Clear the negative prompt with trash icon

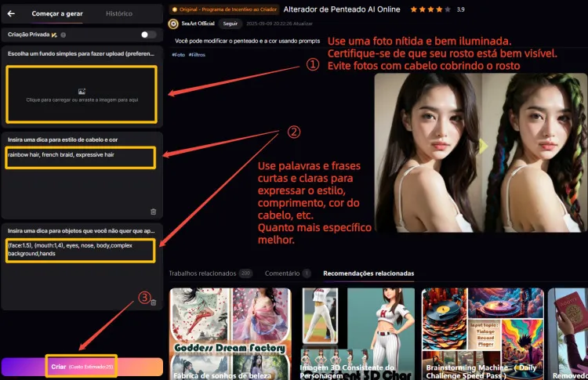[x=153, y=302]
